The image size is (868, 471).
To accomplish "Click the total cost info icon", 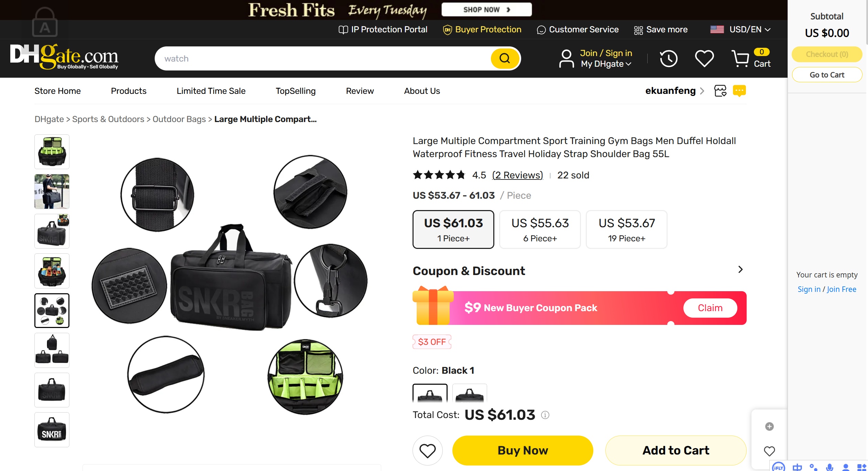I will [x=545, y=415].
